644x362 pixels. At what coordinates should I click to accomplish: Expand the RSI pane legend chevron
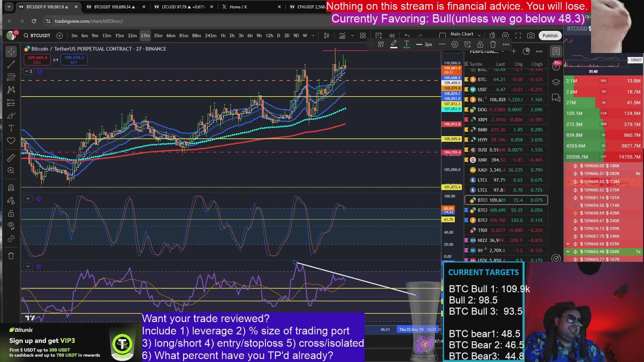point(28,266)
